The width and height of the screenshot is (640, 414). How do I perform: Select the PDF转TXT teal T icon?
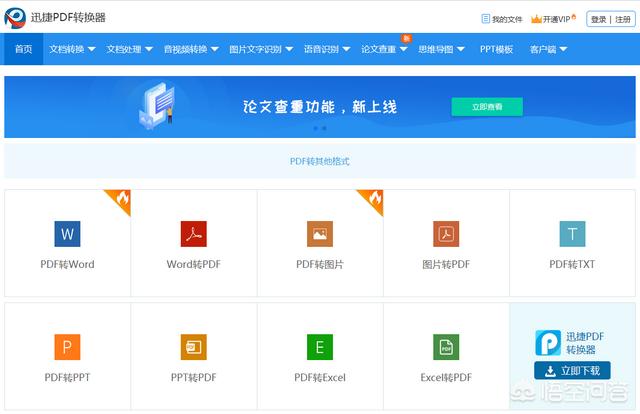[572, 234]
